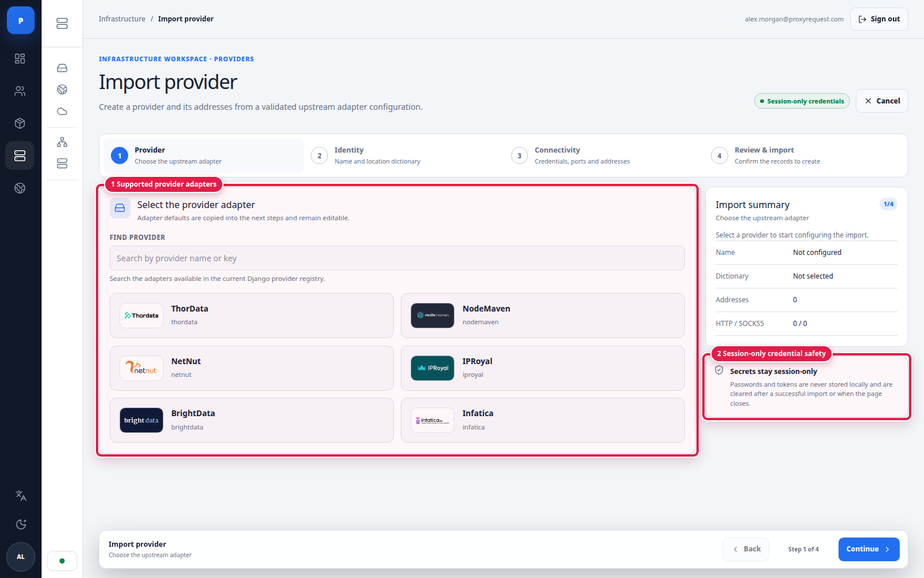This screenshot has width=924, height=578.
Task: Click the INFRASTRUCTURE WORKSPACE · PROVIDERS label
Action: tap(176, 59)
